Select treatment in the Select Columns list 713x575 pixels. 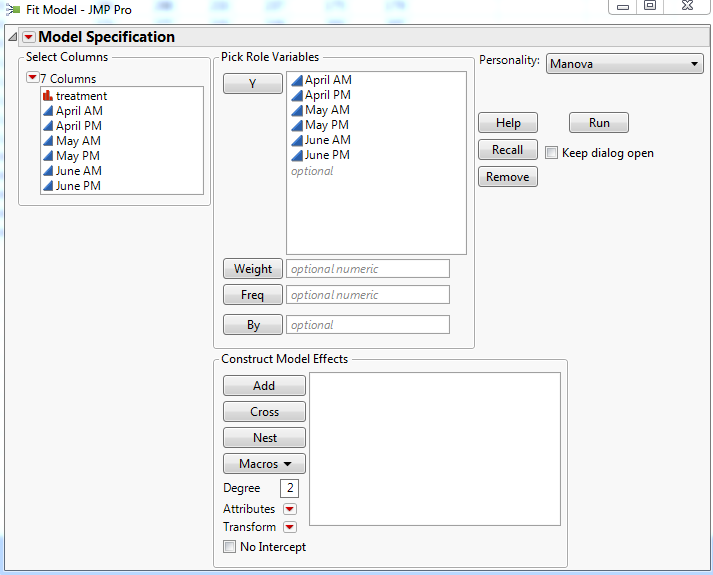[81, 96]
